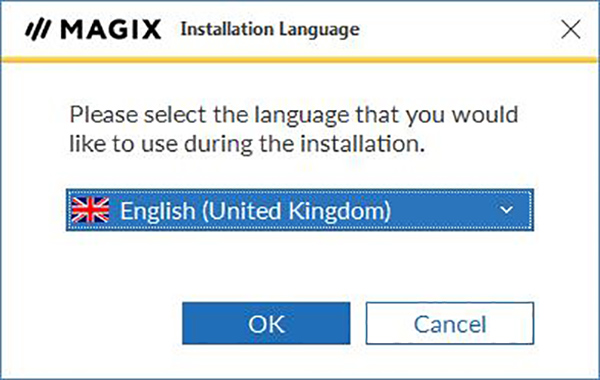Dismiss the dialog via the white Cancel button

coord(450,323)
